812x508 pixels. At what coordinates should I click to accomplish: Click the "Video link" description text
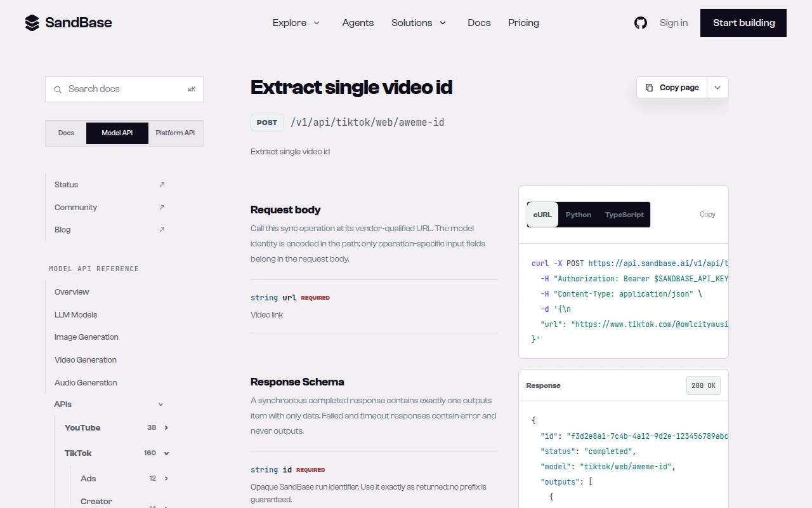[266, 315]
